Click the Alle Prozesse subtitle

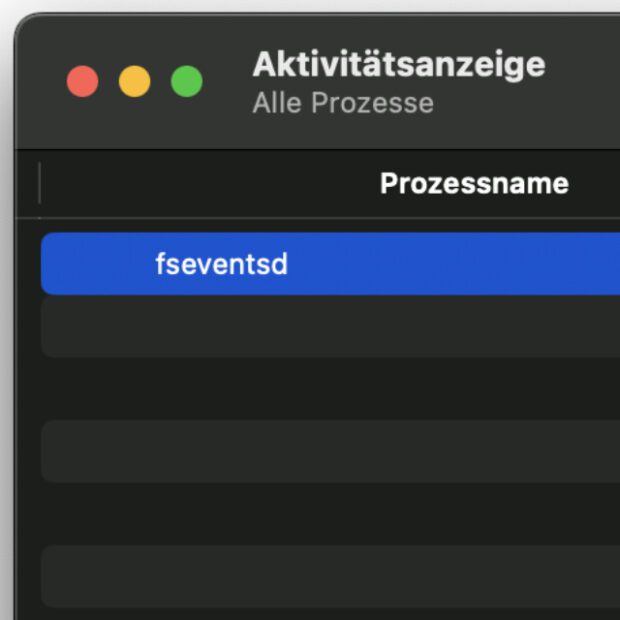[343, 103]
